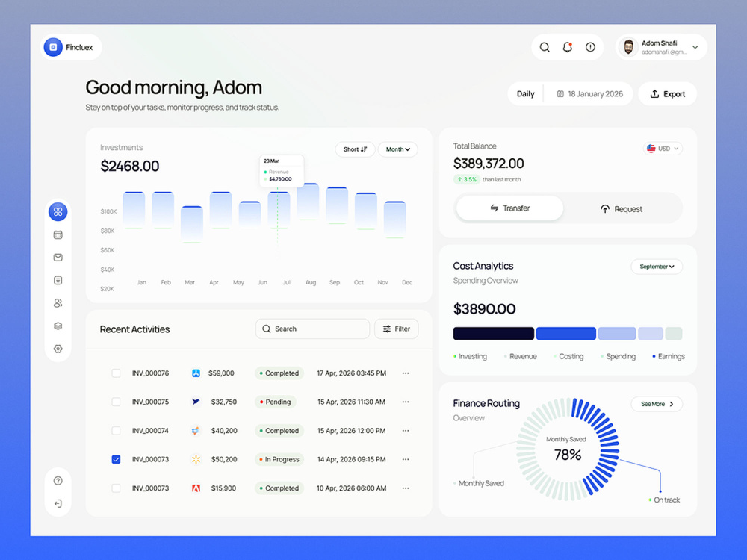Open more options for INV_000075 row
747x560 pixels.
point(406,402)
